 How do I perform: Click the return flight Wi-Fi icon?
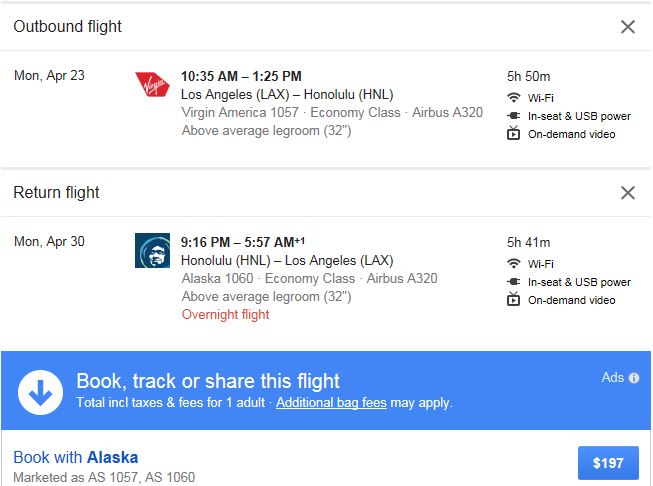pyautogui.click(x=514, y=264)
